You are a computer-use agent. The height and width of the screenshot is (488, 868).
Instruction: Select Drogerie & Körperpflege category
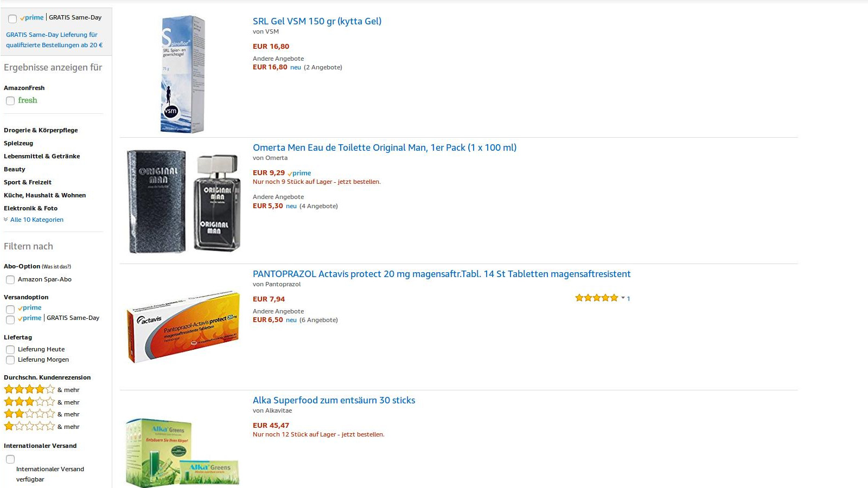tap(41, 130)
